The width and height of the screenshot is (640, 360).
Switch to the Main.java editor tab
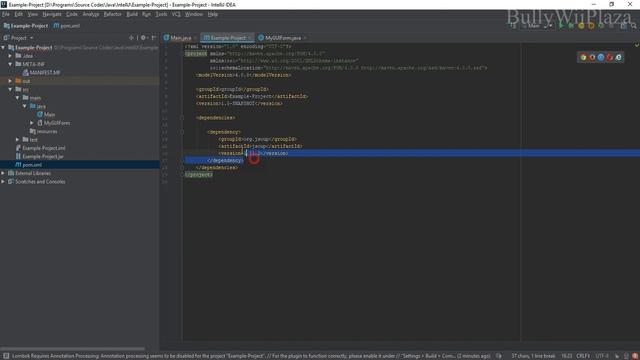point(180,38)
